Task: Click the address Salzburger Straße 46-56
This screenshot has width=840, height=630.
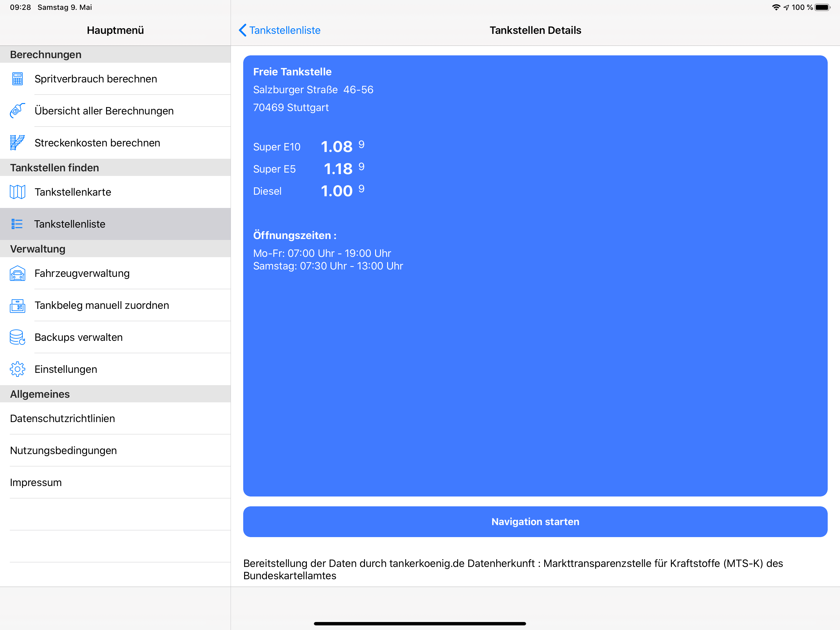Action: 313,90
